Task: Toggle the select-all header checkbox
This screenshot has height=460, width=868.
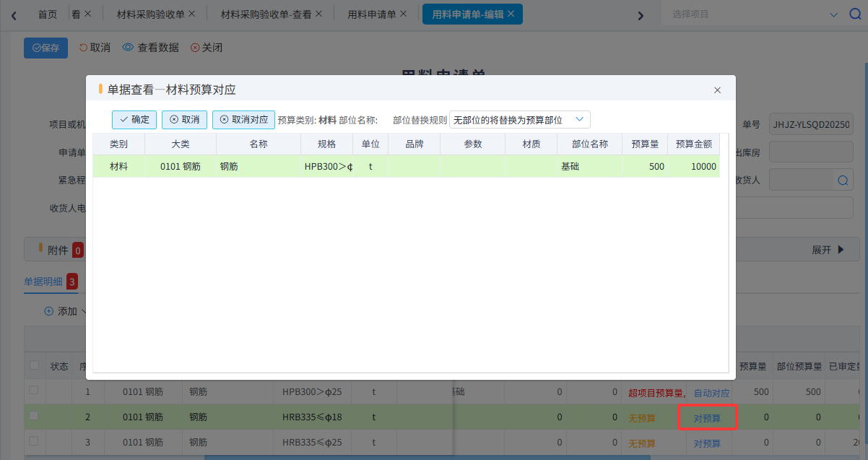Action: tap(34, 365)
